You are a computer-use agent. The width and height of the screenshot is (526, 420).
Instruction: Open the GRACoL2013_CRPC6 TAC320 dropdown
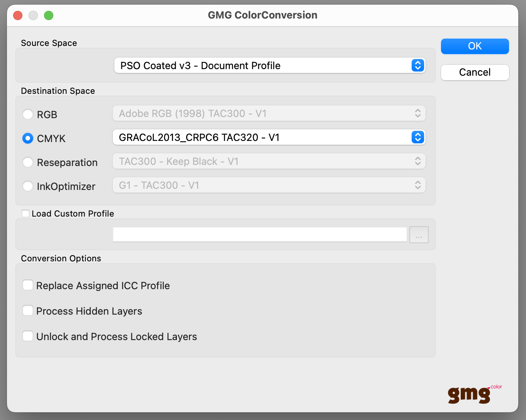click(x=269, y=137)
